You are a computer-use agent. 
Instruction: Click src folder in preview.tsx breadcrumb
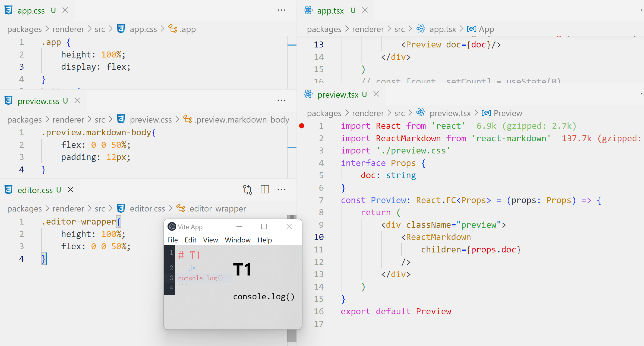(399, 113)
